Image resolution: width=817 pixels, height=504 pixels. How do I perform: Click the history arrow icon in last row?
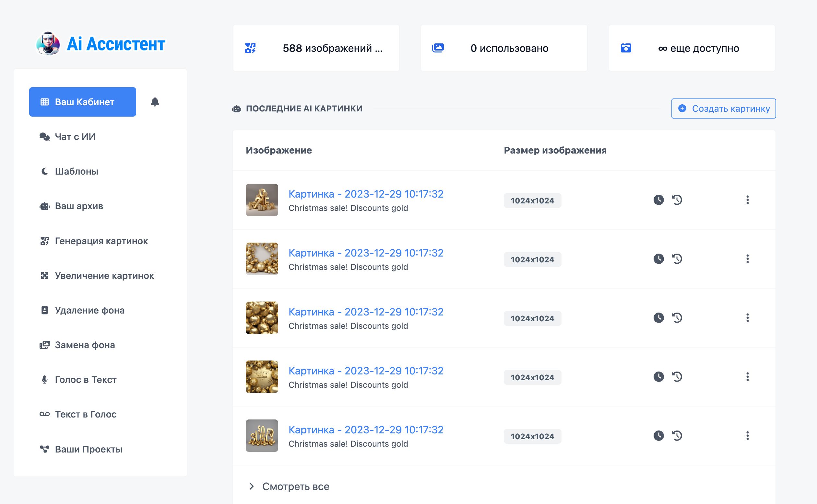tap(677, 436)
